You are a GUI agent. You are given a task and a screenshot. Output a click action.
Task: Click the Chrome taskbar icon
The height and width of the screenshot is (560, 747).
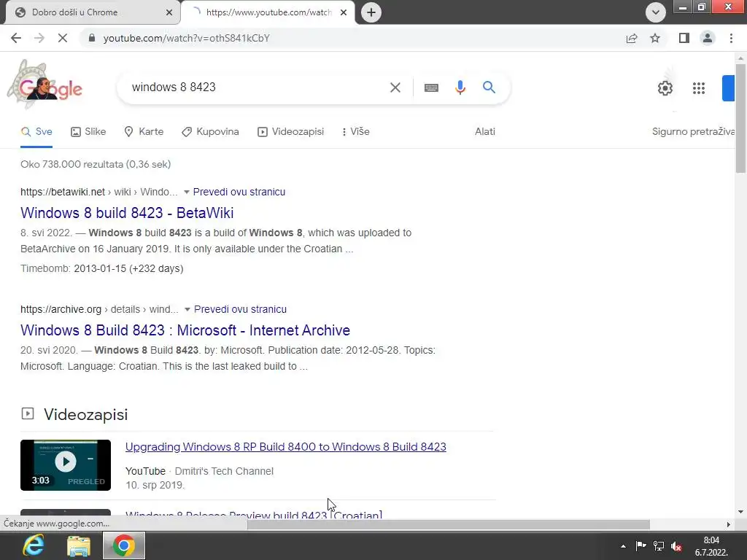pyautogui.click(x=124, y=545)
